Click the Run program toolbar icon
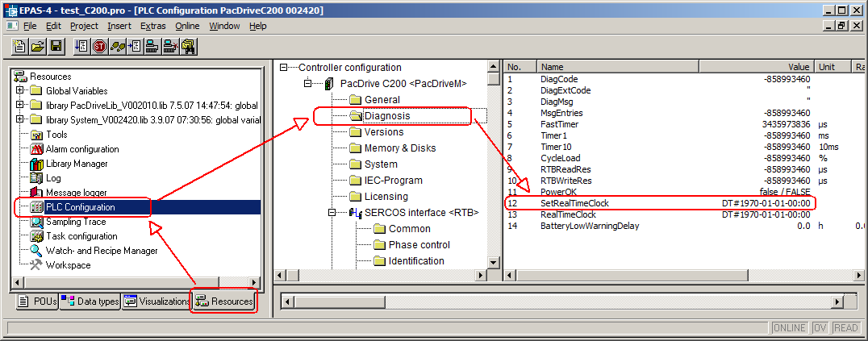The height and width of the screenshot is (341, 868). coord(81,46)
